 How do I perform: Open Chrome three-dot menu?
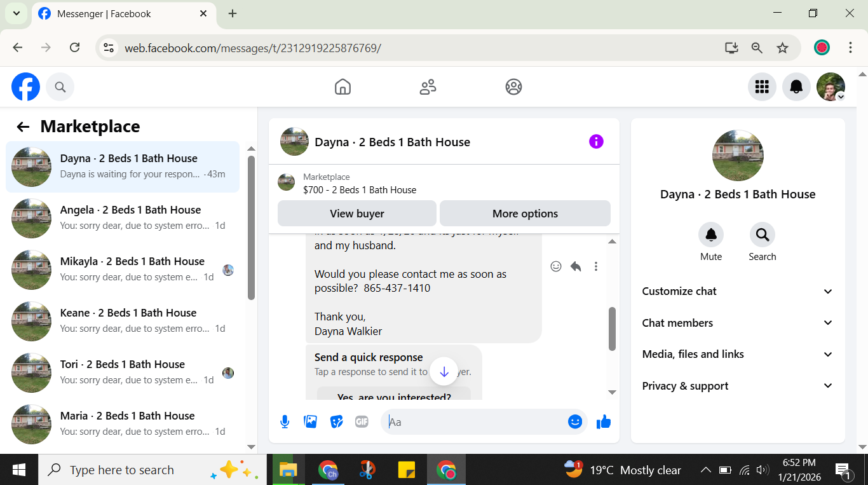click(x=850, y=48)
